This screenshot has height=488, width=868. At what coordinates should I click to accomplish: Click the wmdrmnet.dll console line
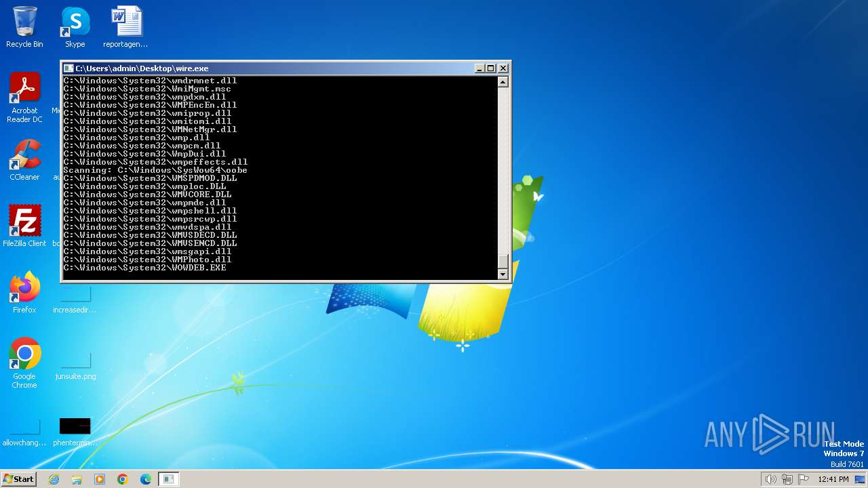pyautogui.click(x=151, y=81)
